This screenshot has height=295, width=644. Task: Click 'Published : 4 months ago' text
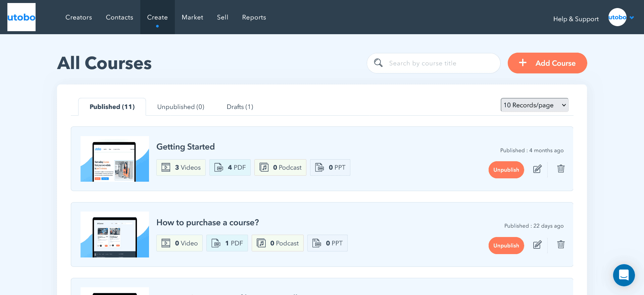(x=532, y=151)
